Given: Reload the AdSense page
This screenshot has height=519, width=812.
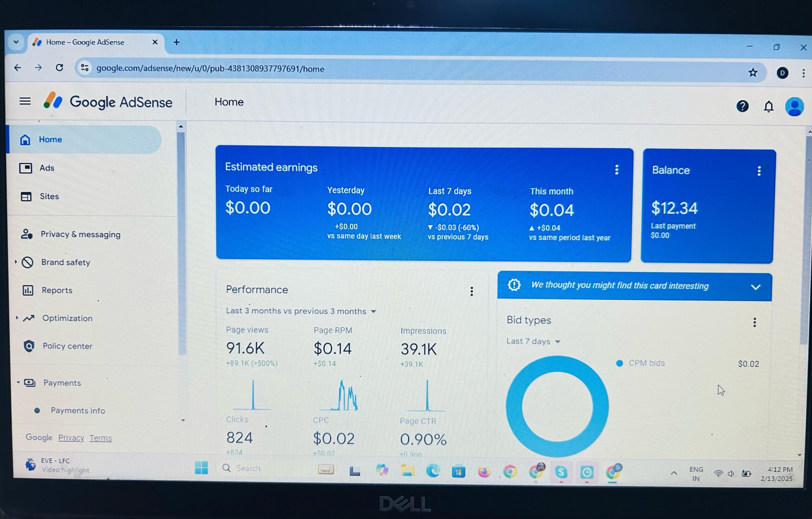Looking at the screenshot, I should tap(59, 68).
